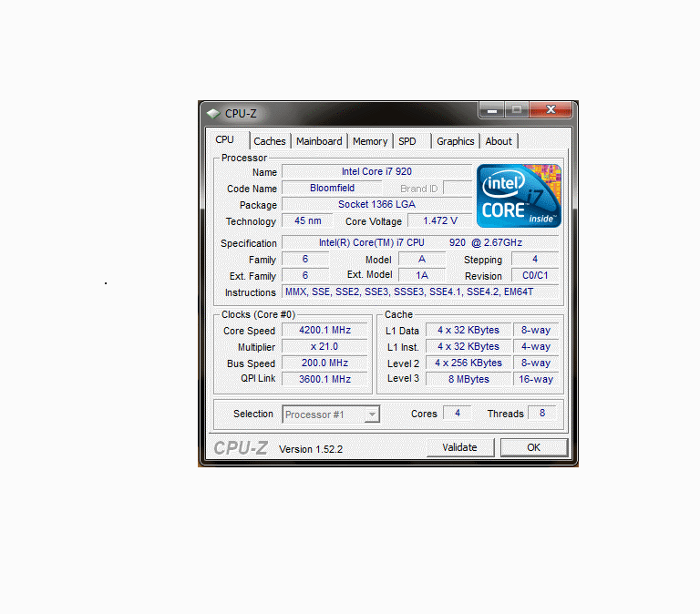Click the Stepping value '4'

click(535, 260)
